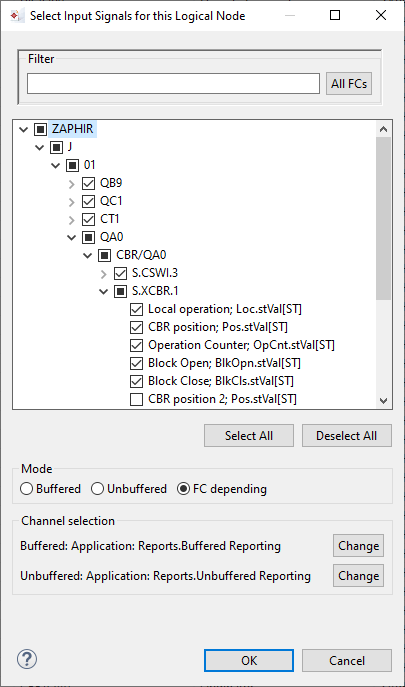Collapse the ZAPHIR root node

[x=23, y=129]
